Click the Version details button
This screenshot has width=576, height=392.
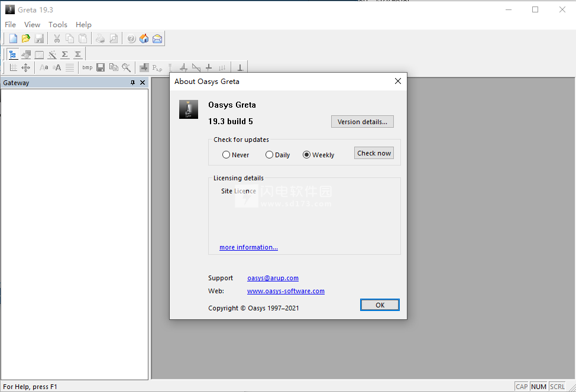pyautogui.click(x=362, y=122)
